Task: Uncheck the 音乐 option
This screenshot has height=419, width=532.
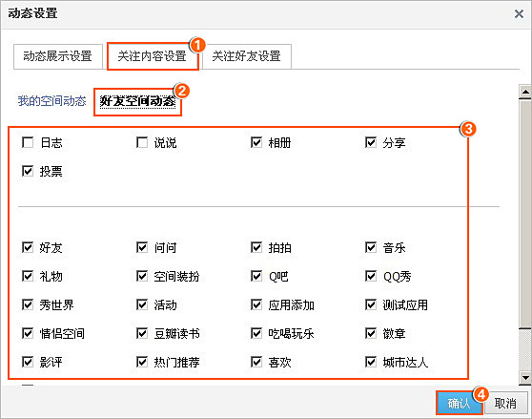Action: (371, 247)
